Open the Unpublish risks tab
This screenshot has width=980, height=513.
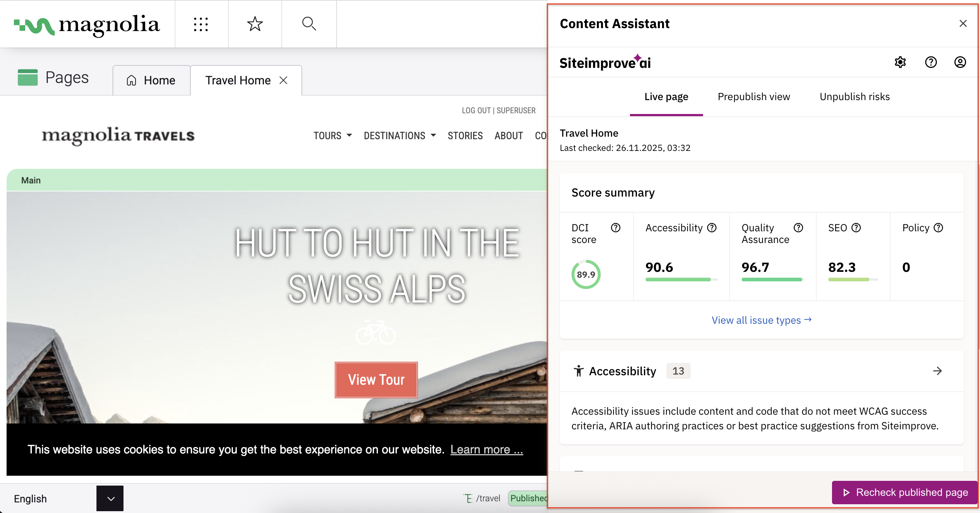click(854, 96)
